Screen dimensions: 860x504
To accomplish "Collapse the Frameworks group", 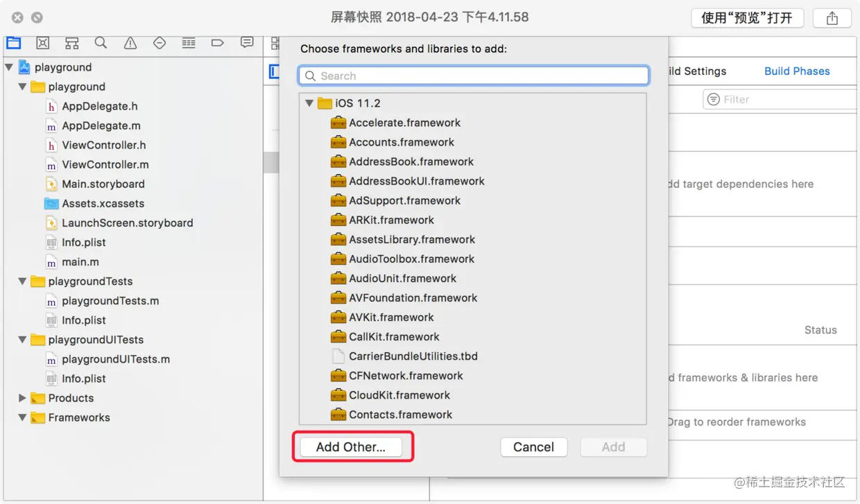I will click(x=23, y=417).
